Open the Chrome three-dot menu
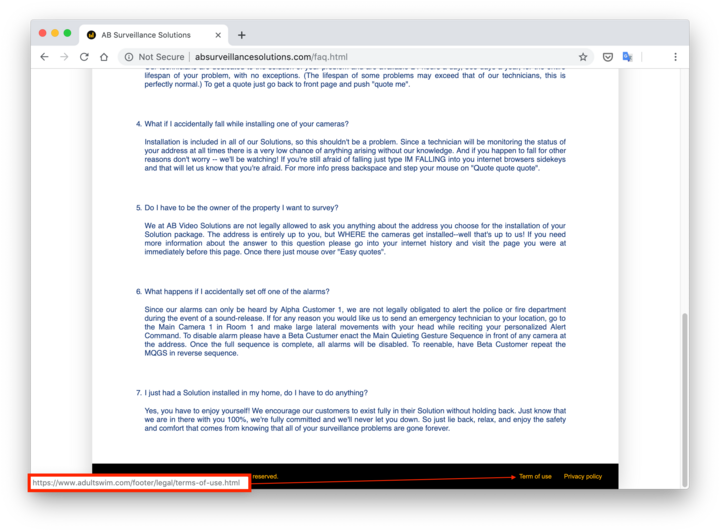Image resolution: width=719 pixels, height=530 pixels. [675, 57]
